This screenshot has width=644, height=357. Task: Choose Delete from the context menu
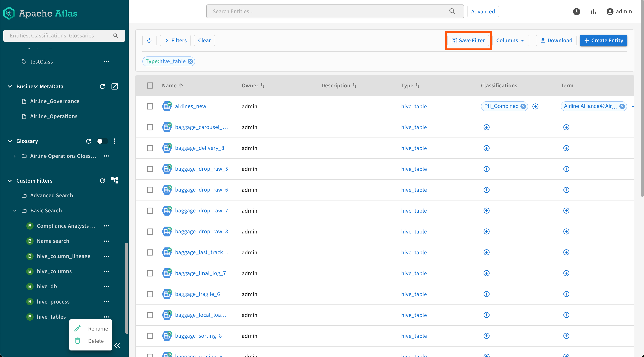96,341
